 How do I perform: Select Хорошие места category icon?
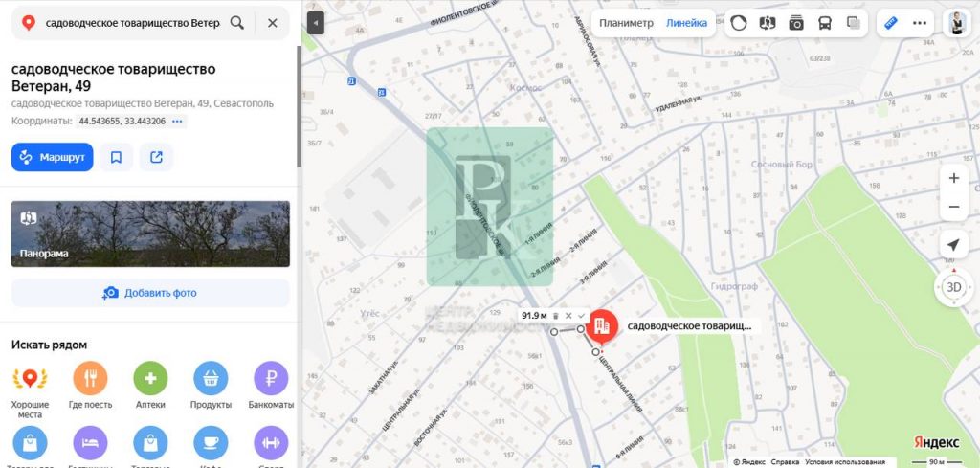click(x=30, y=379)
